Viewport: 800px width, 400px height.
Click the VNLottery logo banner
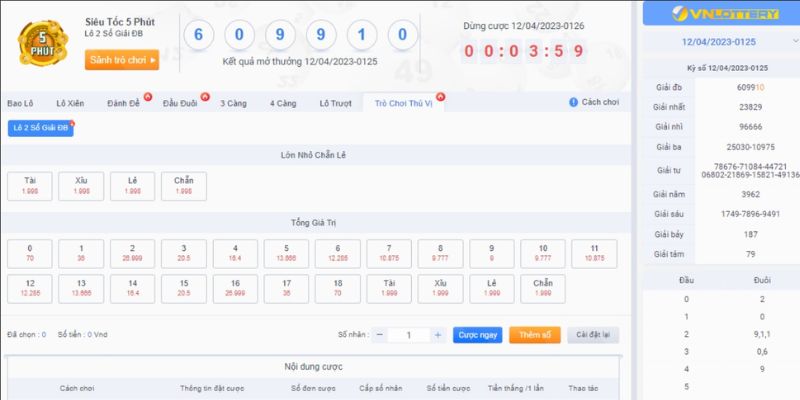click(x=721, y=13)
